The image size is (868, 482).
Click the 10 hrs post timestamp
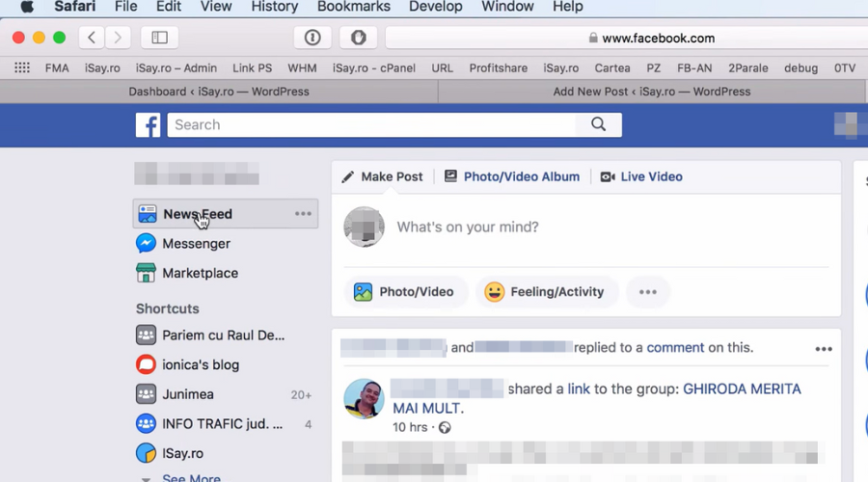click(410, 427)
